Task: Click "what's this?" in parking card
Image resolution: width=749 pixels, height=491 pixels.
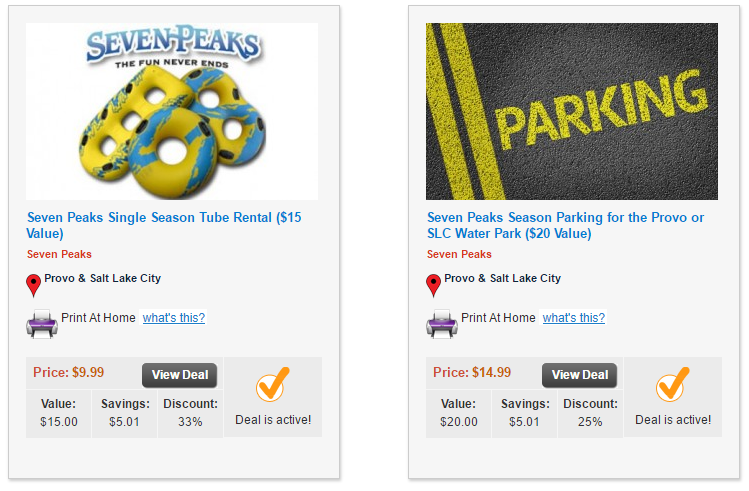Action: point(574,318)
